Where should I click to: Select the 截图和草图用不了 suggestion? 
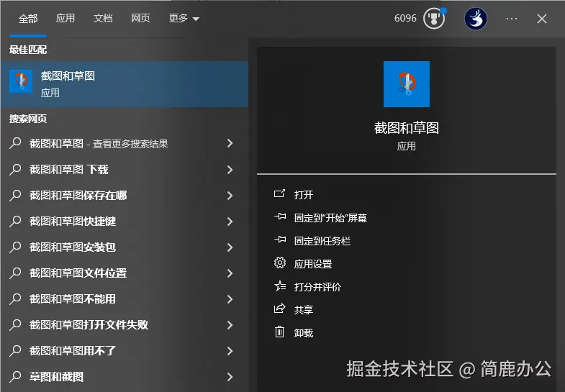125,351
